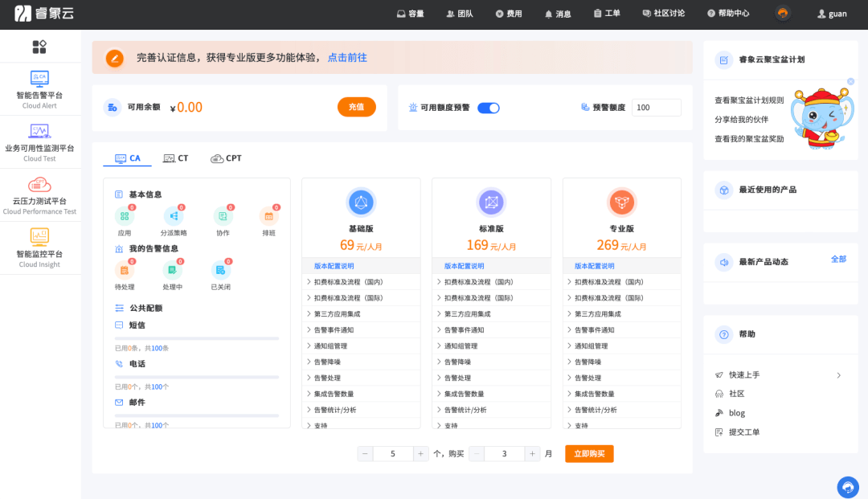Viewport: 868px width, 499px height.
Task: Open 处理中 alerts icon
Action: point(172,270)
